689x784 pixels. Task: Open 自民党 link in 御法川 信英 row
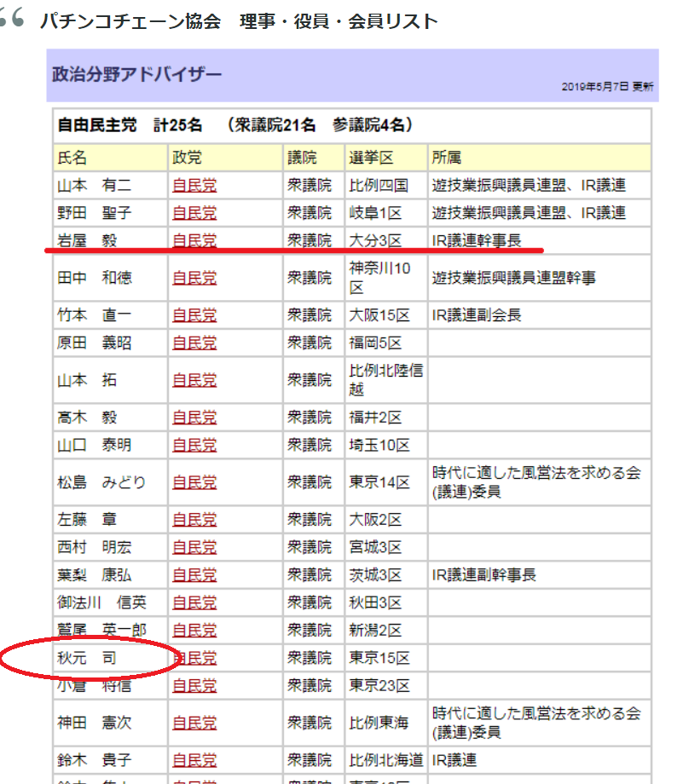pos(194,602)
